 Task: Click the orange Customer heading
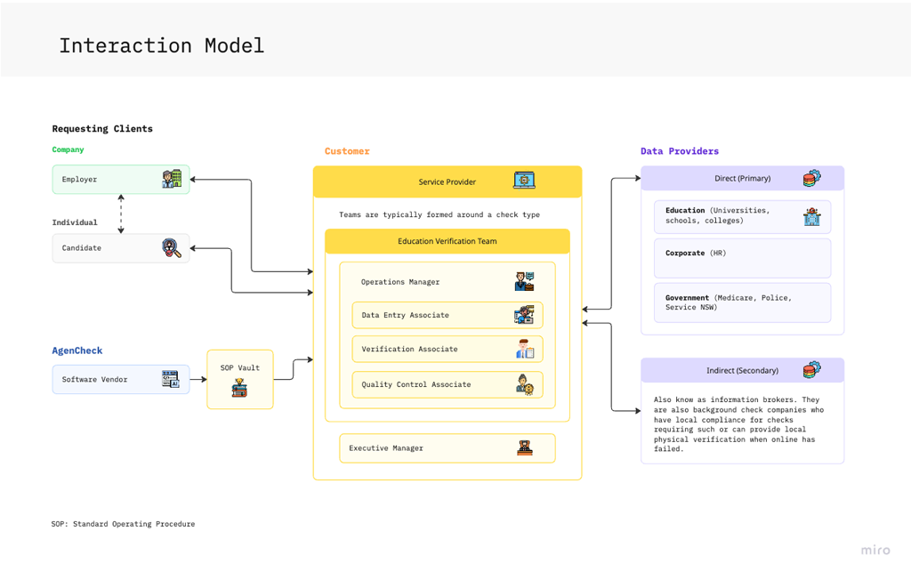347,151
